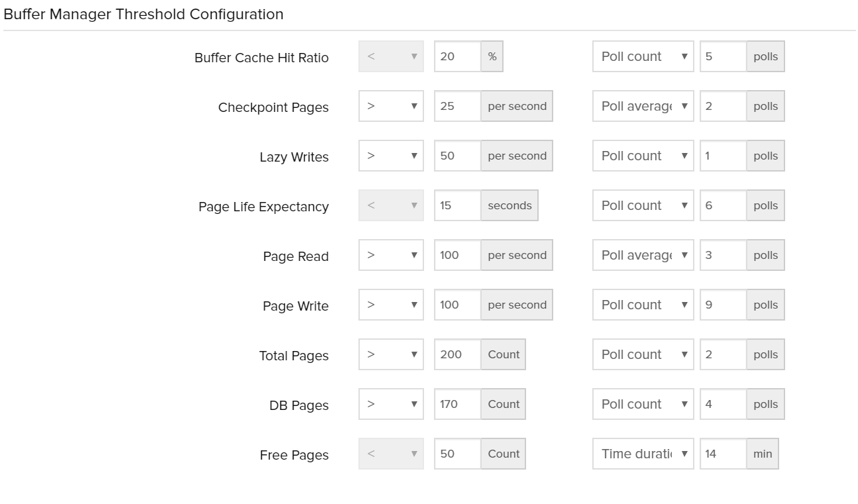Open Free Pages Time duration dropdown
This screenshot has height=504, width=858.
(643, 454)
